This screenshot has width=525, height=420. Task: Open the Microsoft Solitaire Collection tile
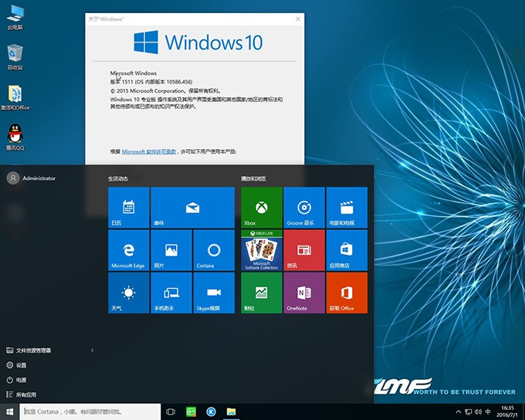coord(262,249)
